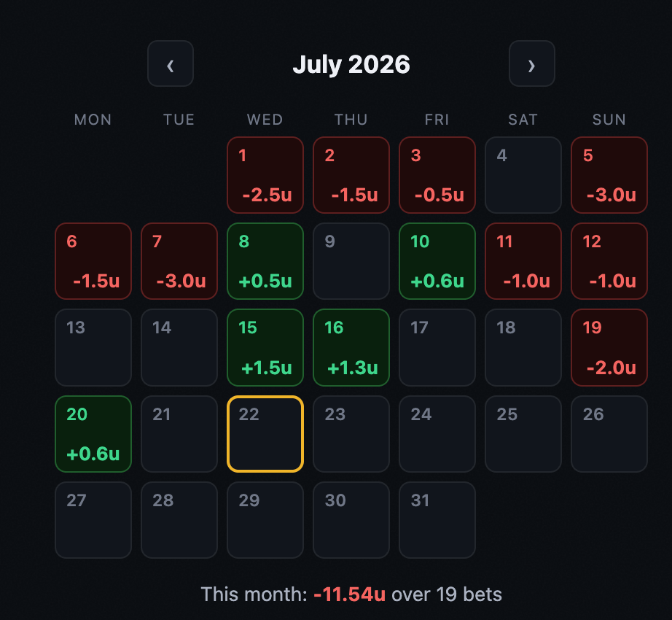Select July 16 showing +1.3u
This screenshot has height=620, width=672.
click(x=351, y=347)
